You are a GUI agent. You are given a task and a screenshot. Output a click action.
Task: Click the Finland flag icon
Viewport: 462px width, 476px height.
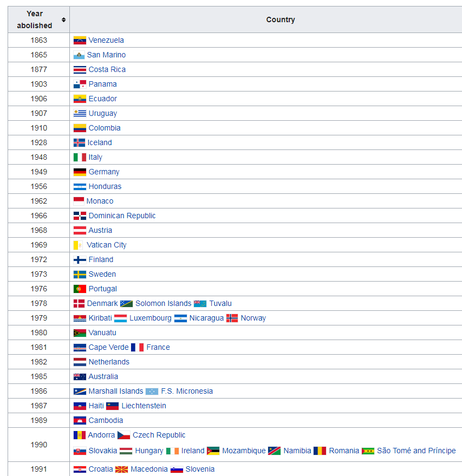coord(80,259)
